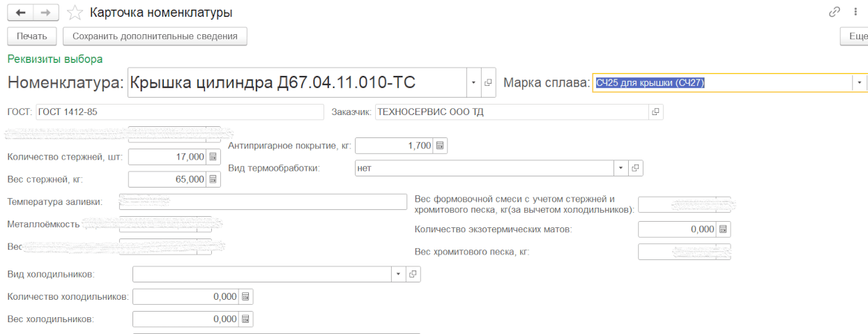Click the back navigation arrow
This screenshot has height=334, width=868.
point(20,13)
